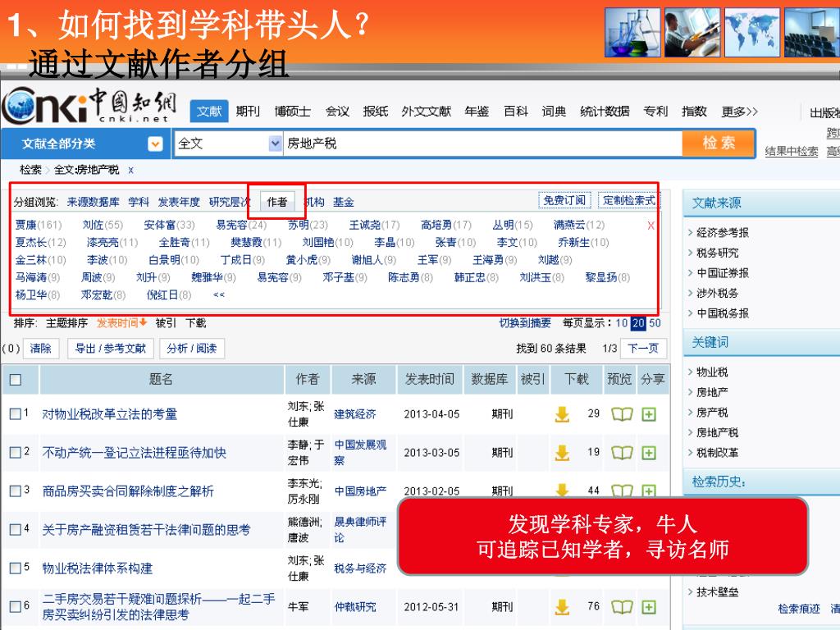Click the laboratory flasks thumbnail image
840x630 pixels.
(632, 32)
